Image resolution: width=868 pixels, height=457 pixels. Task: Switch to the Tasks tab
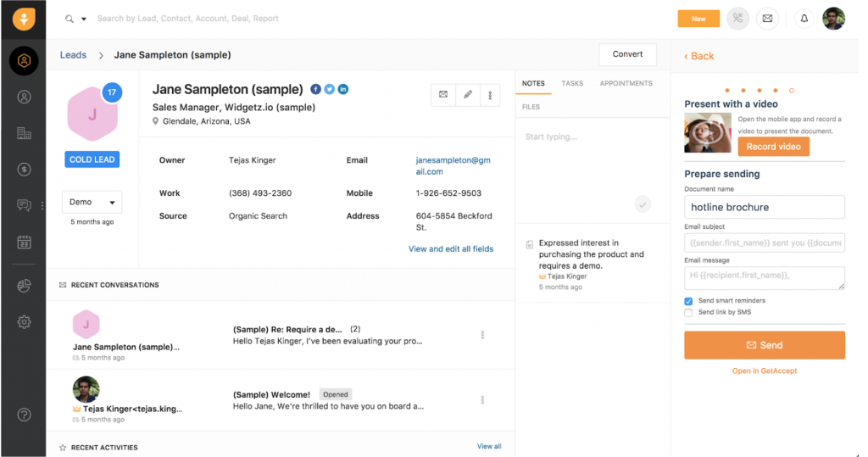pos(572,84)
